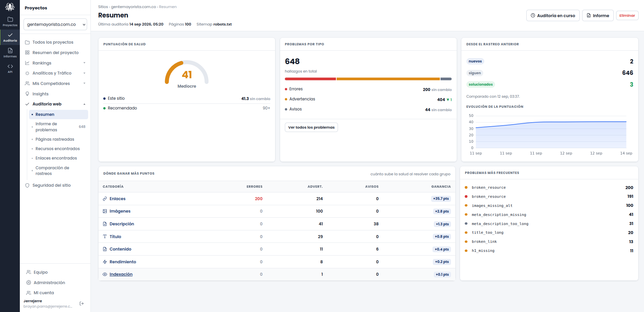
Task: Open the API code rail icon
Action: coord(10,68)
